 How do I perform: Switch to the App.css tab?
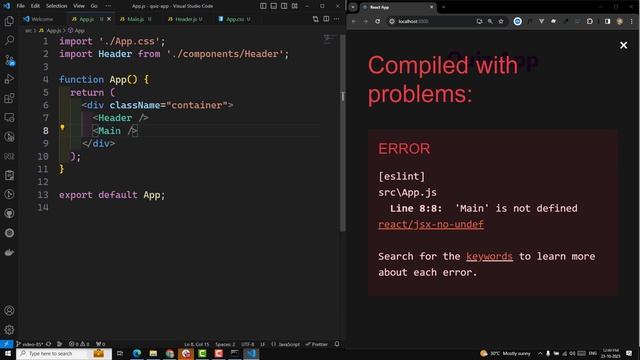click(234, 19)
